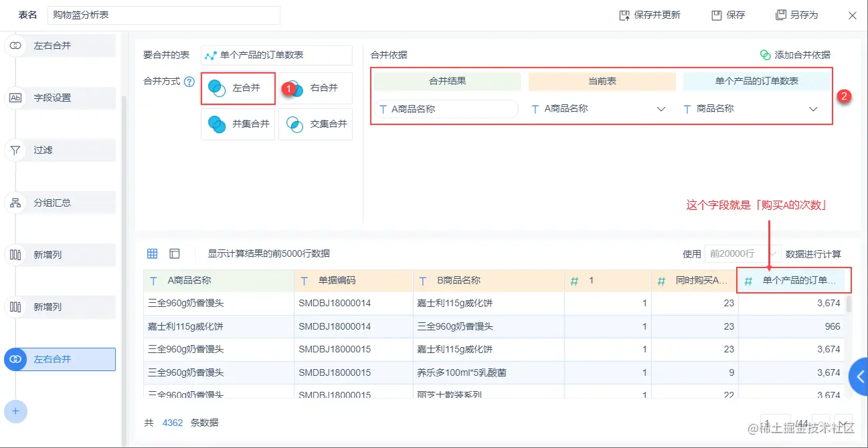Screen dimensions: 868x448
Task: Expand the A商品名称 field dropdown under 当前表
Action: point(661,108)
